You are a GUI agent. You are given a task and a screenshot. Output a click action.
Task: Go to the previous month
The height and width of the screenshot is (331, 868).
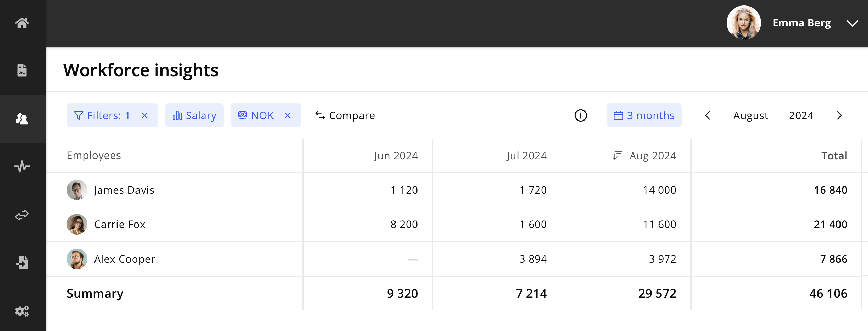pyautogui.click(x=708, y=116)
